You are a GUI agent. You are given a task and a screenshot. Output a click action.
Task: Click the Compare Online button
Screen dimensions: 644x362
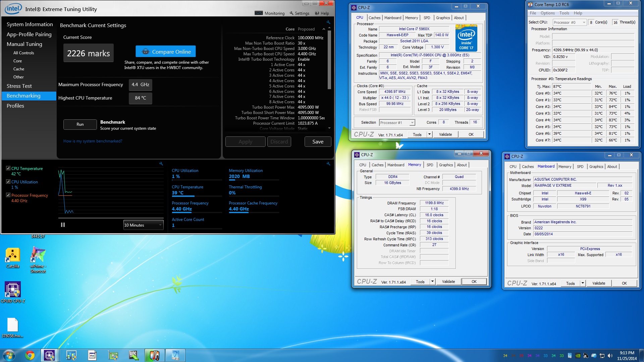pos(166,52)
